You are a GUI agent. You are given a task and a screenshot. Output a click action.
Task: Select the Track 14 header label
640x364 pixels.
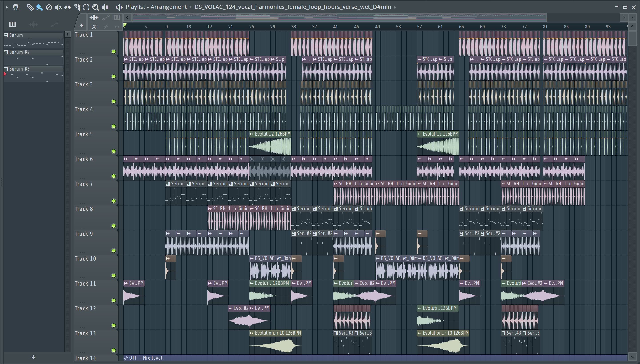[x=85, y=358]
